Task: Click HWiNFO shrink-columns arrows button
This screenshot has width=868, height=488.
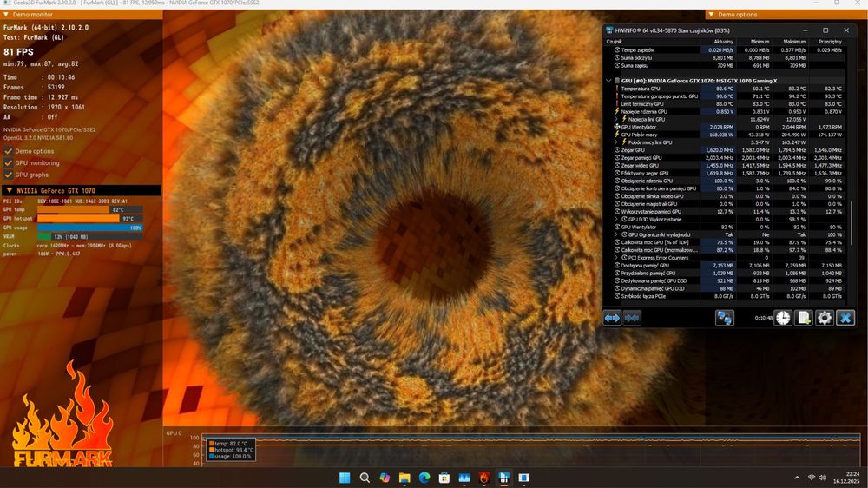Action: click(632, 318)
